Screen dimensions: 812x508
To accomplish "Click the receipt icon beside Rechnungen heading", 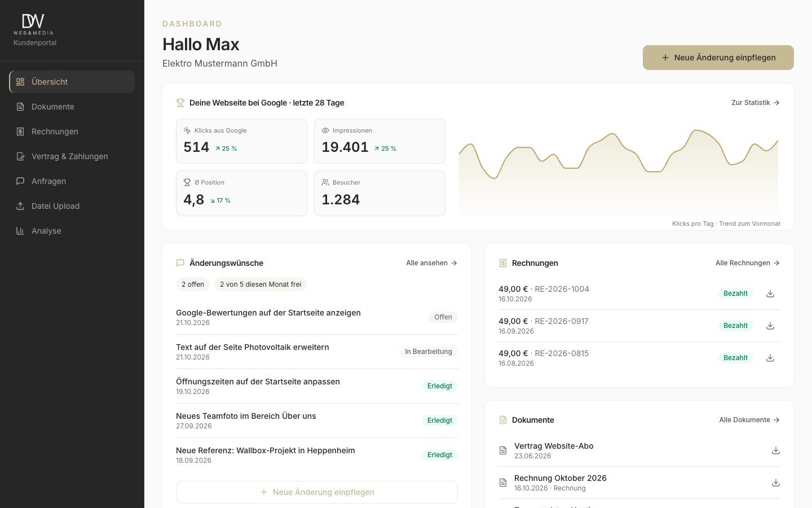I will [x=503, y=263].
